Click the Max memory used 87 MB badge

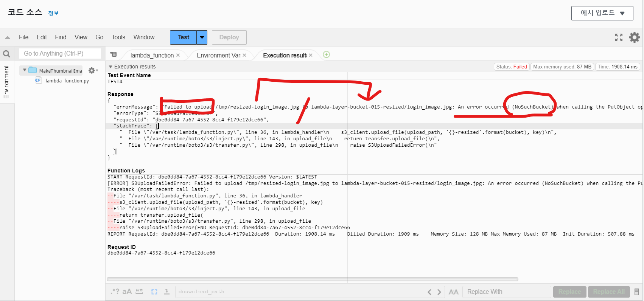pos(562,67)
